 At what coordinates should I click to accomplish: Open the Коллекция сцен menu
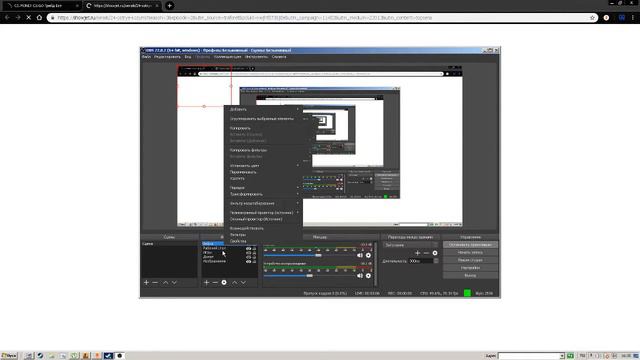tap(227, 57)
